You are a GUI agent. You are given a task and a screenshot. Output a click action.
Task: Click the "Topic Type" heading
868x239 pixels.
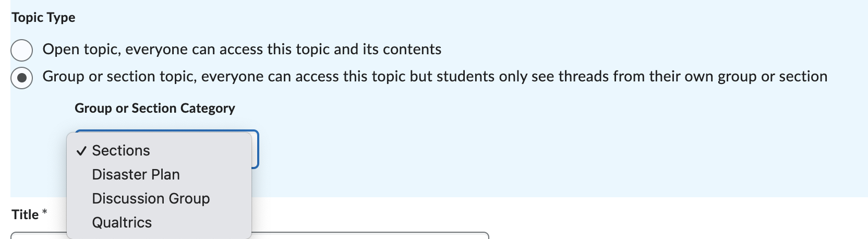click(43, 18)
